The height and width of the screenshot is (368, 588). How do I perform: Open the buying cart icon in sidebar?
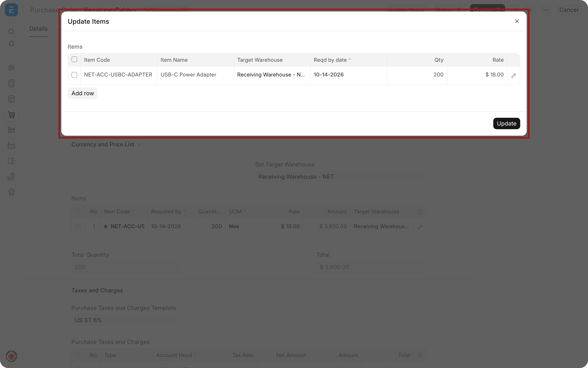(11, 114)
